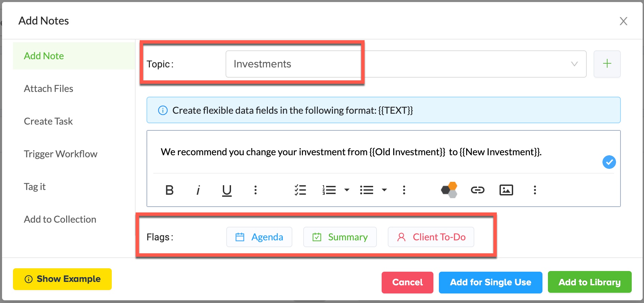Toggle the Client To-Do flag
644x303 pixels.
[431, 237]
